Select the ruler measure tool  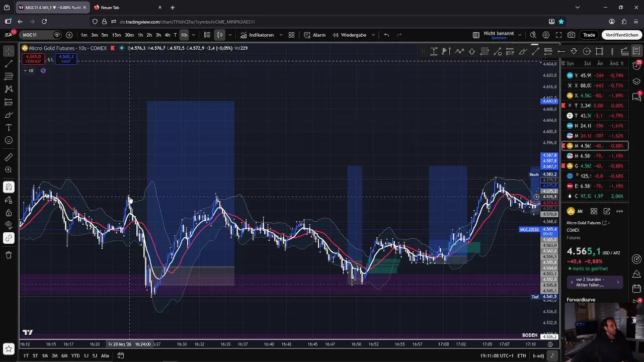[x=9, y=157]
